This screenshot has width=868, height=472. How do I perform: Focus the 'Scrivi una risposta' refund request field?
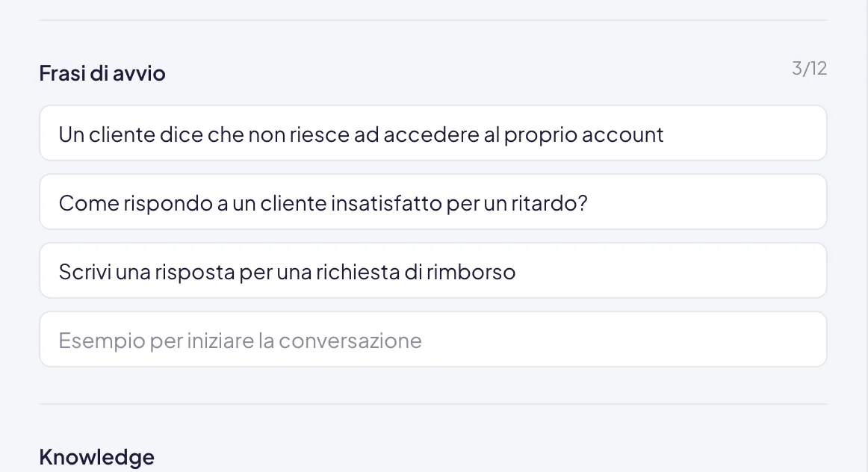pyautogui.click(x=433, y=270)
